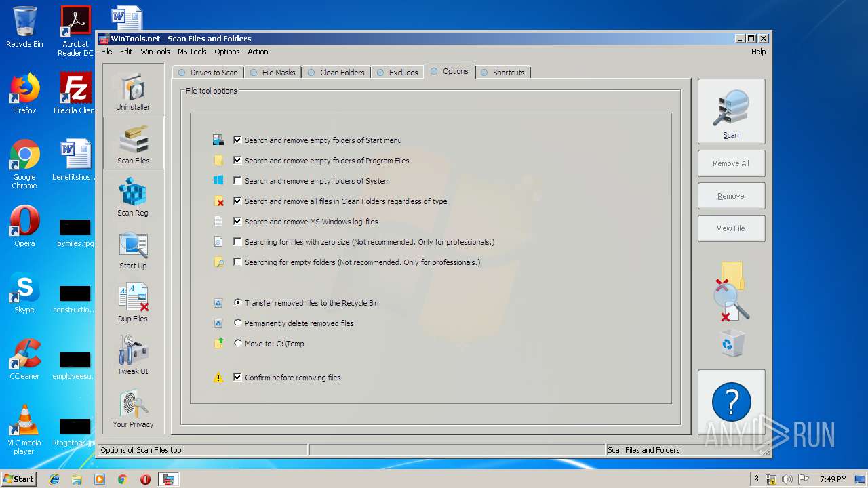Click the recycle bin icon in right panel
The image size is (868, 488).
732,344
